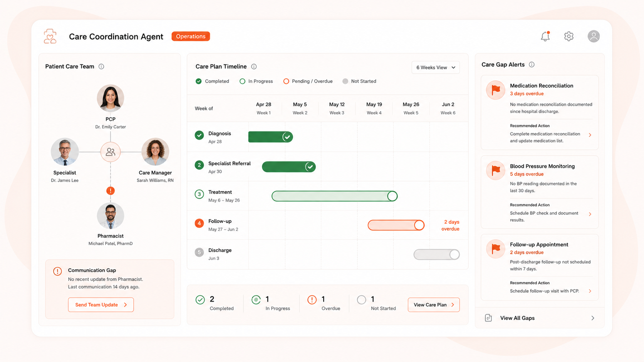This screenshot has width=644, height=362.
Task: Click info icon next to Care Gap Alerts
Action: coord(532,65)
